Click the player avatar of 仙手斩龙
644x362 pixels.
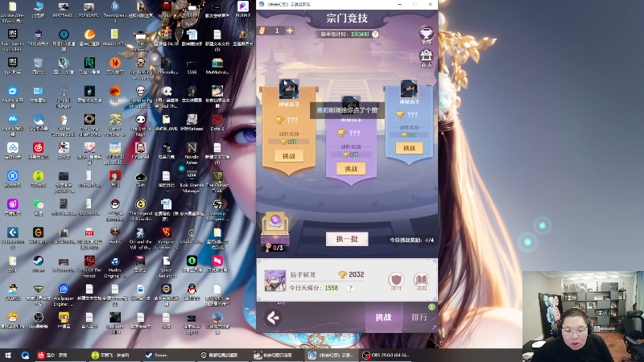click(275, 281)
